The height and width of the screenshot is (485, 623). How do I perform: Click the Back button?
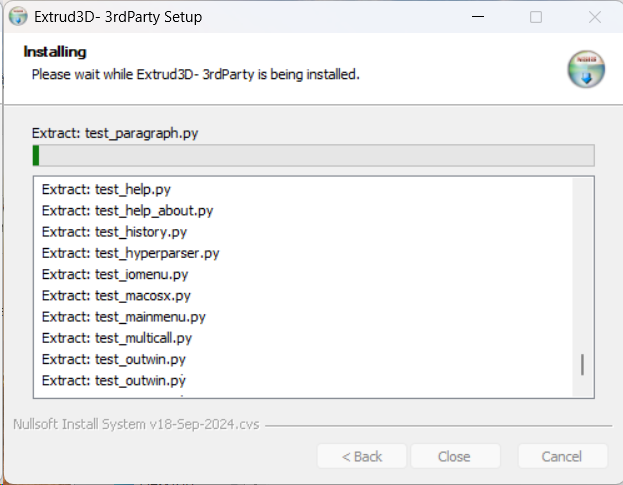[362, 456]
